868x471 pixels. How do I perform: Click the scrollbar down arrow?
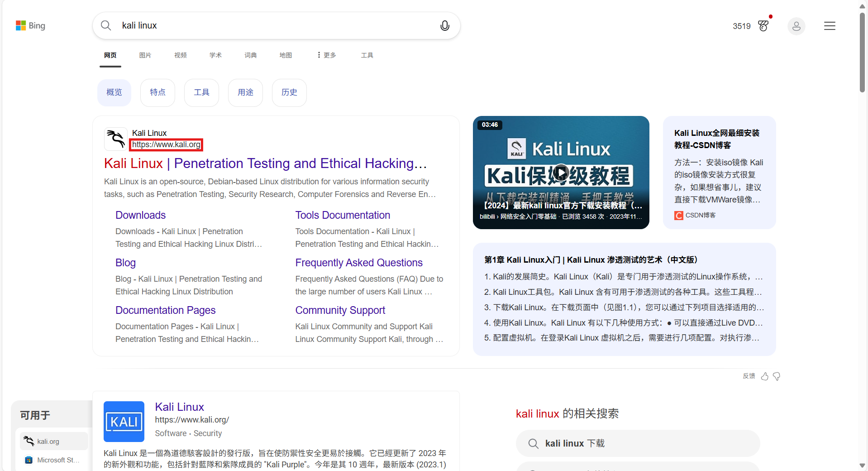tap(862, 466)
